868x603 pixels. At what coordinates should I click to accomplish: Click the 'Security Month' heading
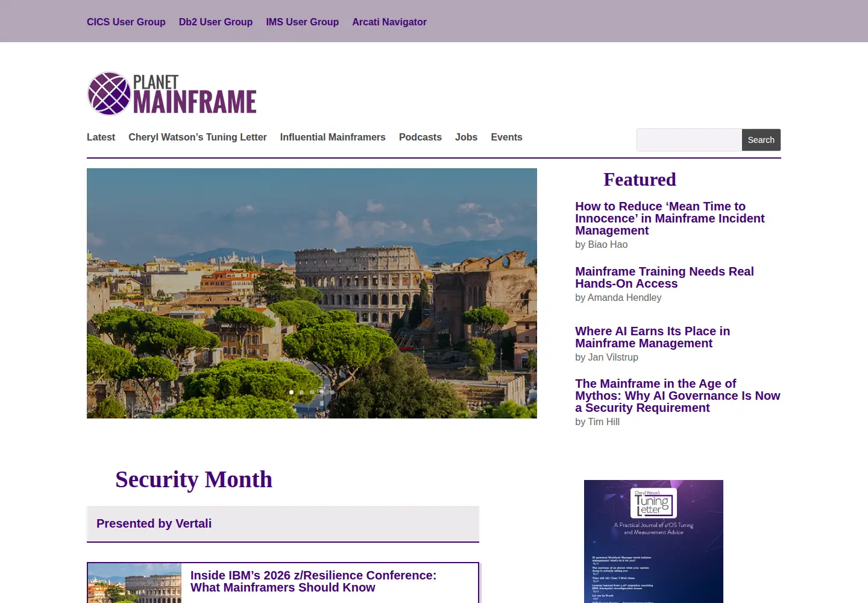(x=193, y=480)
